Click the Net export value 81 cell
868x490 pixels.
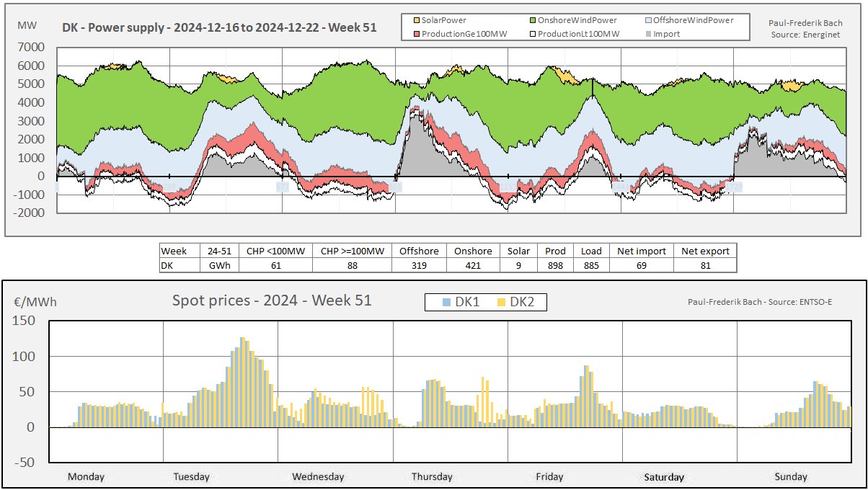[704, 265]
